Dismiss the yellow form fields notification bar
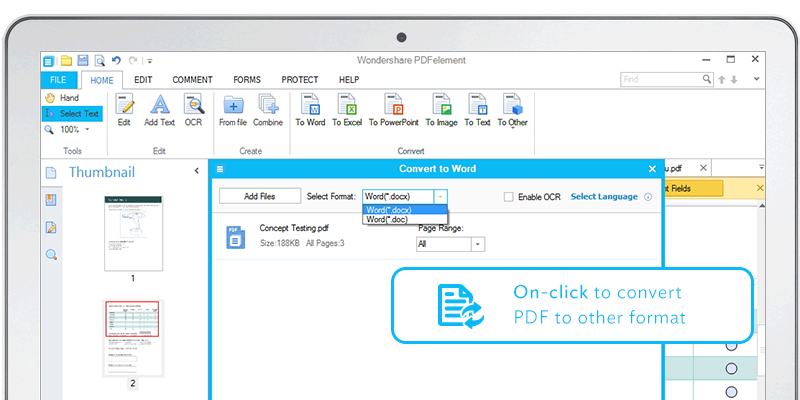800x400 pixels. click(760, 188)
